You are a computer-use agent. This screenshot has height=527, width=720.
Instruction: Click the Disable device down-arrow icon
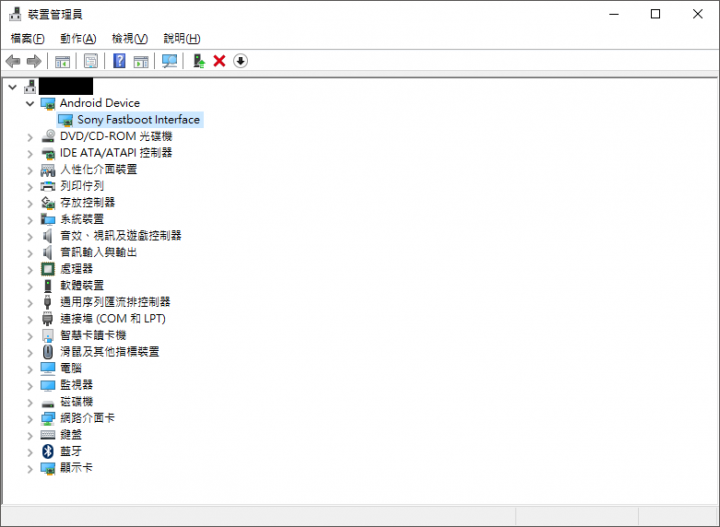(240, 61)
